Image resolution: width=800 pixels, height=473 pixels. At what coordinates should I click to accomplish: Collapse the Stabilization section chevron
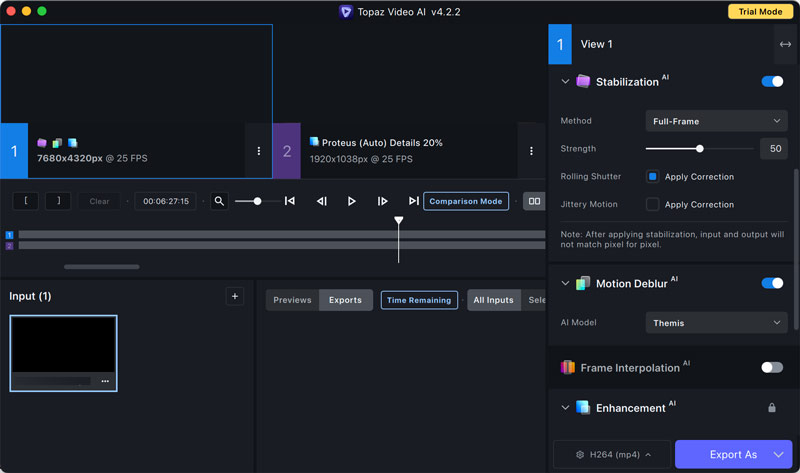(x=565, y=81)
